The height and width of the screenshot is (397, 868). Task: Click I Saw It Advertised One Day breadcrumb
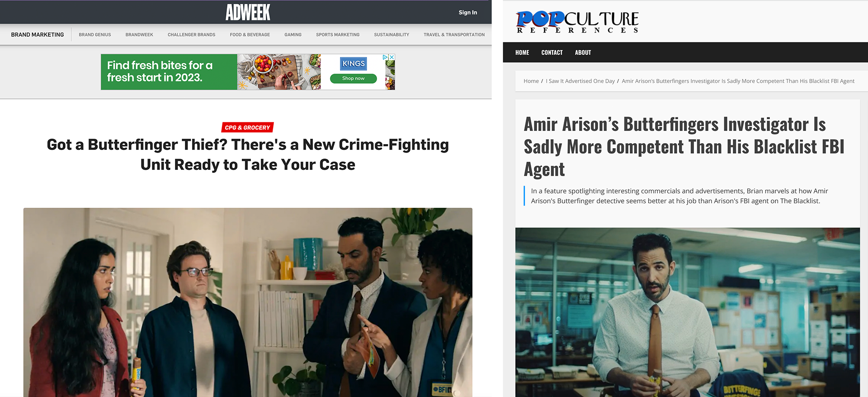[x=580, y=81]
